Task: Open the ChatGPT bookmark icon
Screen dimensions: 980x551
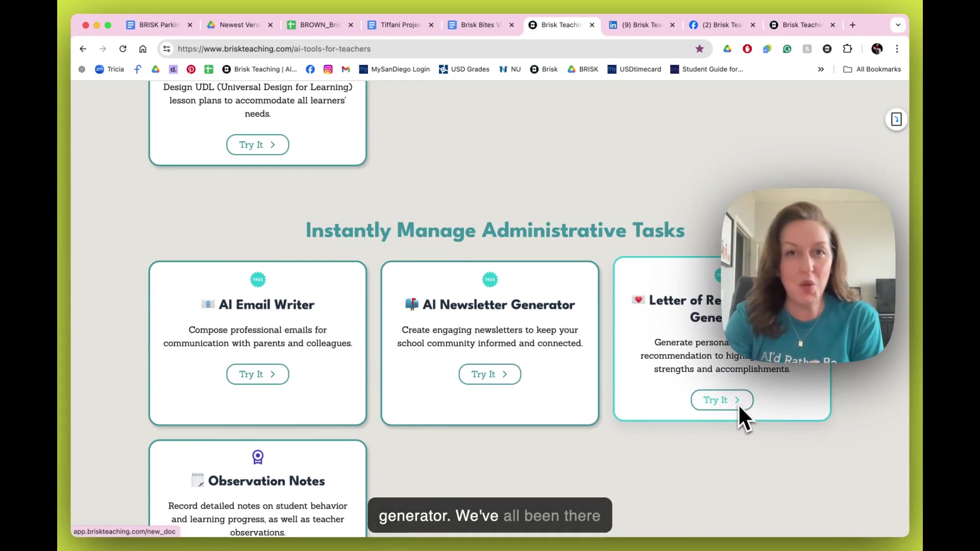Action: coord(82,69)
